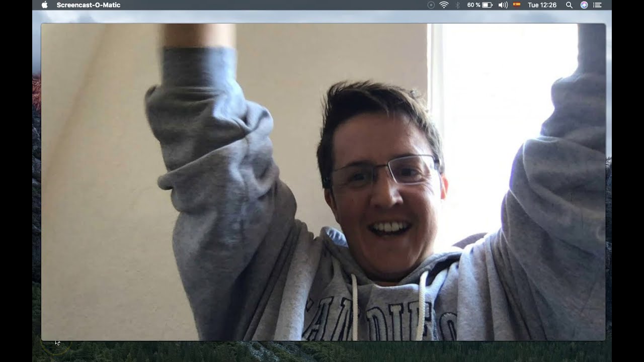Click the webcam video preview window
Viewport: 644px width, 362px height.
point(323,182)
